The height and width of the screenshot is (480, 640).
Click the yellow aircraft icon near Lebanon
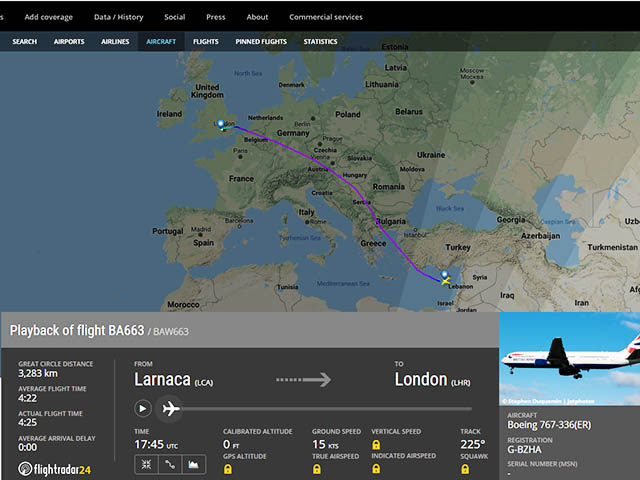pyautogui.click(x=445, y=281)
